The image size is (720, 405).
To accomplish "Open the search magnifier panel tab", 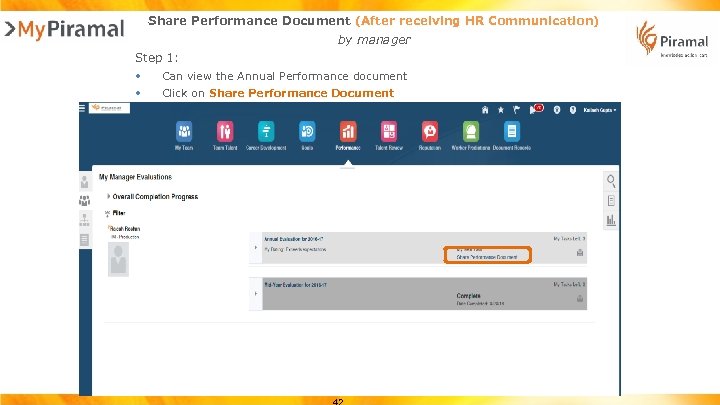I will 611,181.
